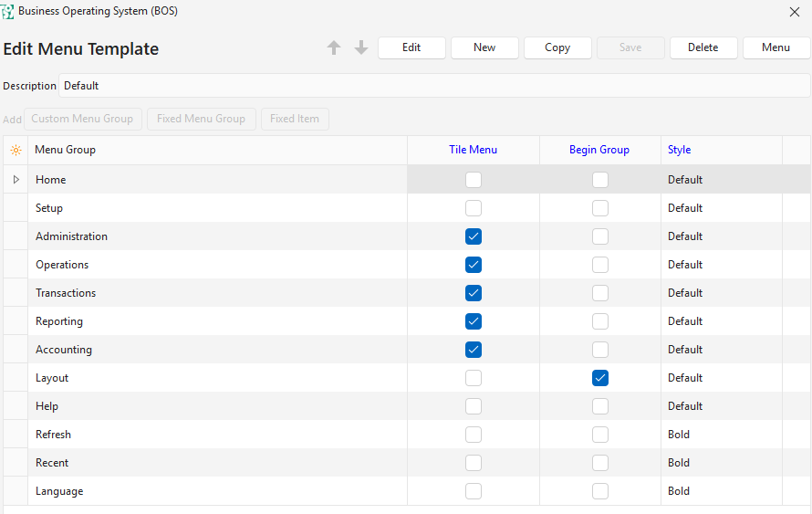Enable Tile Menu for Setup row

pos(474,208)
